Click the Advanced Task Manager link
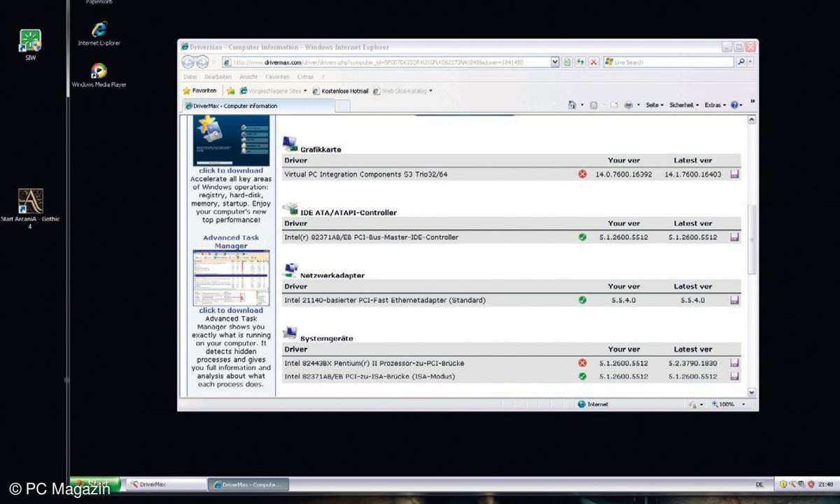 click(231, 241)
